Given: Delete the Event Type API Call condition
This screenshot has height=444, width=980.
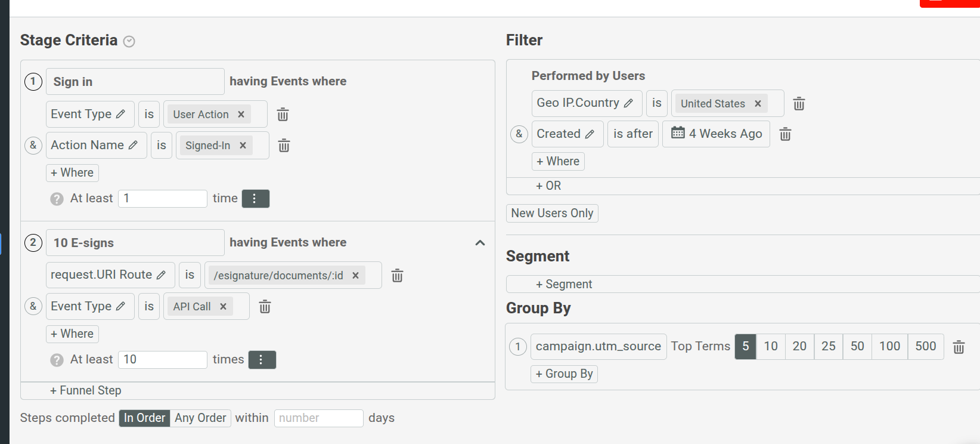Looking at the screenshot, I should [265, 307].
